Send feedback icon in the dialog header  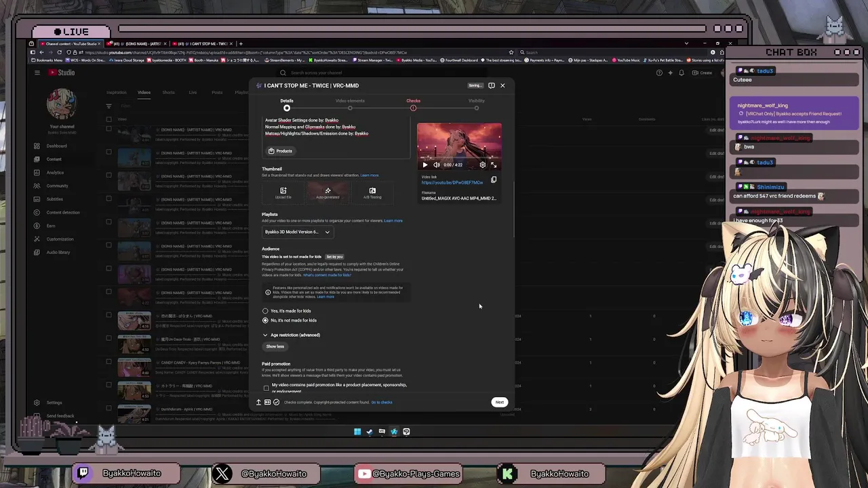point(492,85)
